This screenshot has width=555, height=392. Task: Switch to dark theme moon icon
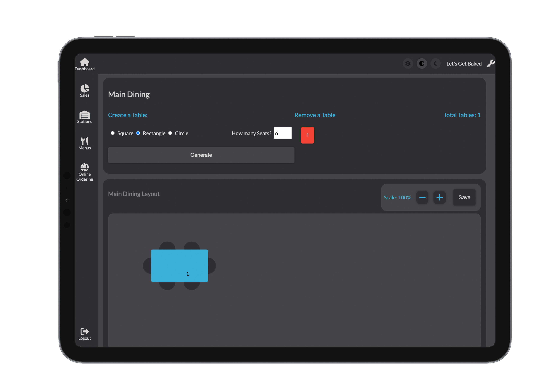coord(436,64)
